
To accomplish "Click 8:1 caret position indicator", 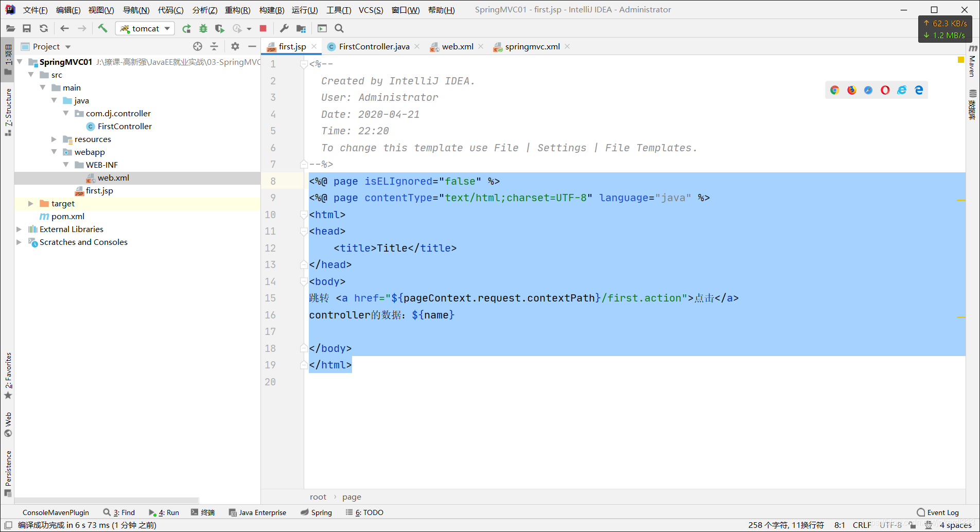I will point(839,525).
